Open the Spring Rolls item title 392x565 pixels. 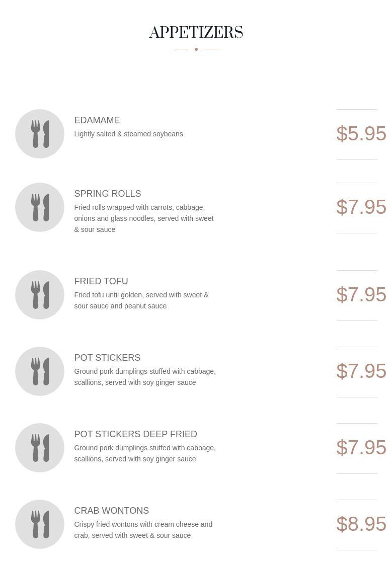tap(108, 194)
